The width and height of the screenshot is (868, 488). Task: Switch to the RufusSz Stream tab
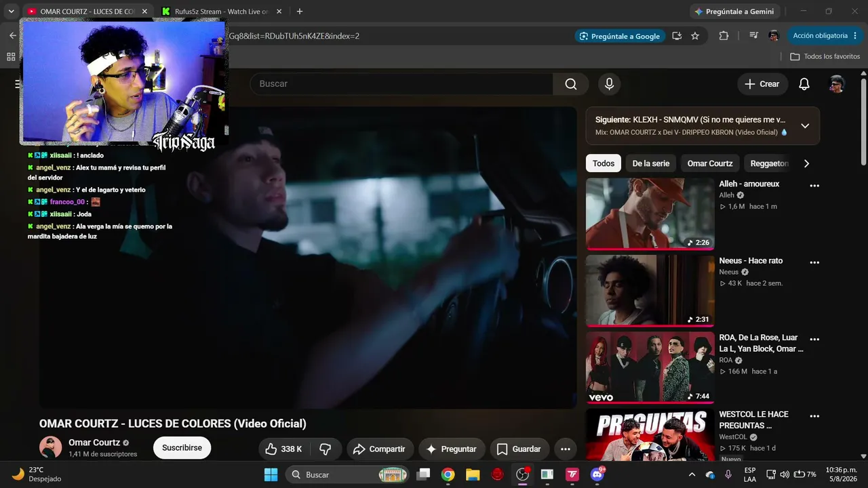point(221,12)
